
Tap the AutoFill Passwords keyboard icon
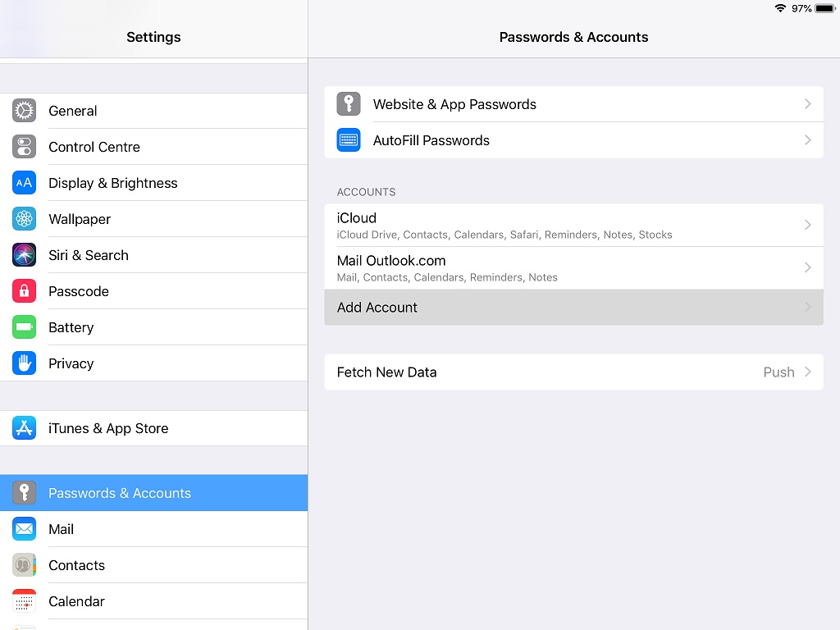point(349,140)
